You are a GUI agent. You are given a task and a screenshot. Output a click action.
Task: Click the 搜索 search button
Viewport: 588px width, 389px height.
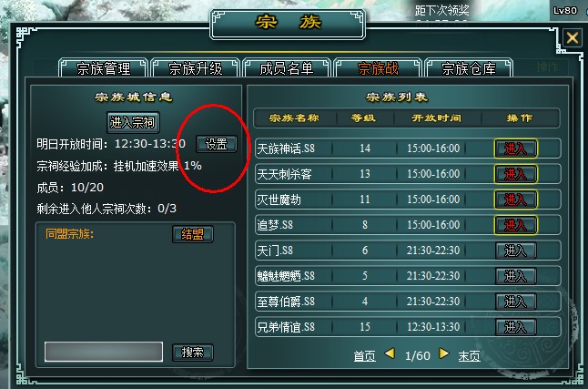193,353
